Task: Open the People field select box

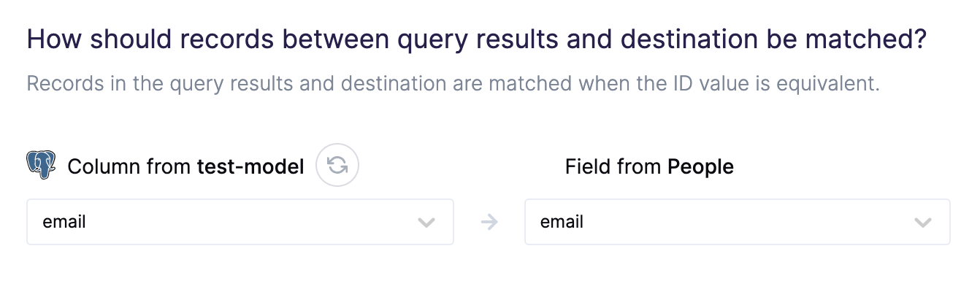Action: click(738, 222)
